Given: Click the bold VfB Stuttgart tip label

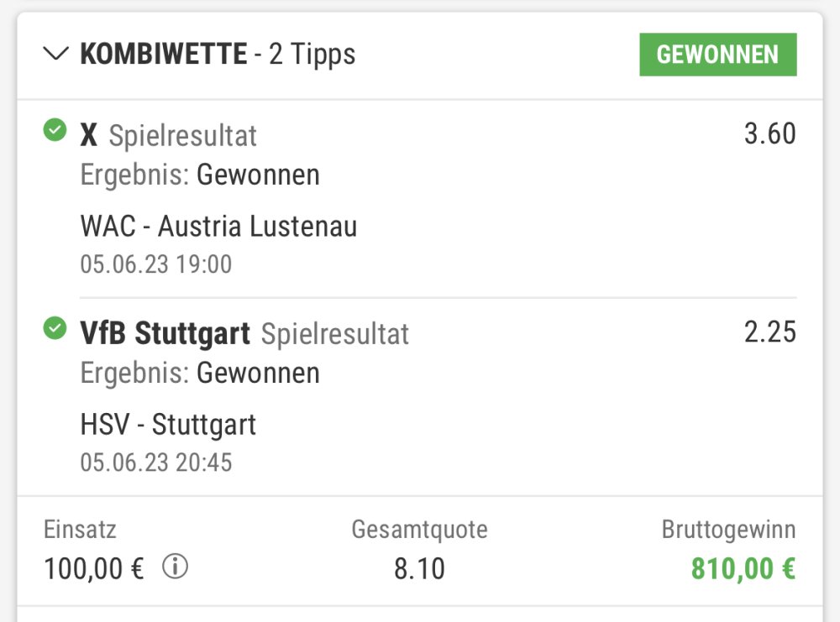Looking at the screenshot, I should click(165, 333).
